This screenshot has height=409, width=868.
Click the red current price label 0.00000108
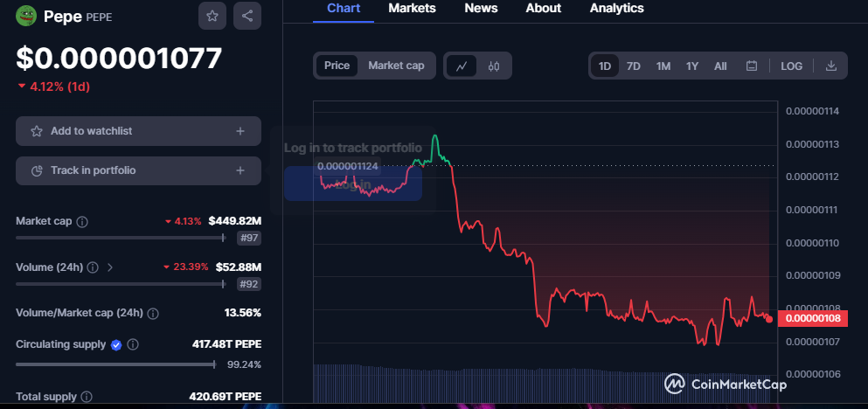(x=812, y=319)
